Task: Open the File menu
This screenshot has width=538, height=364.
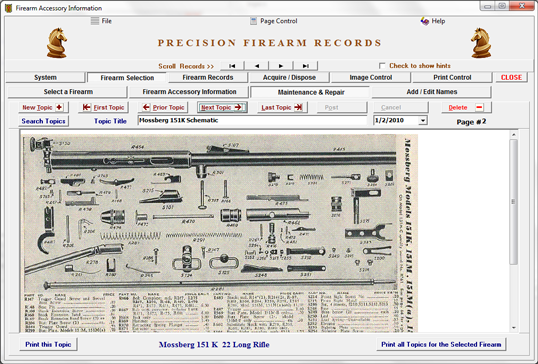Action: click(102, 21)
